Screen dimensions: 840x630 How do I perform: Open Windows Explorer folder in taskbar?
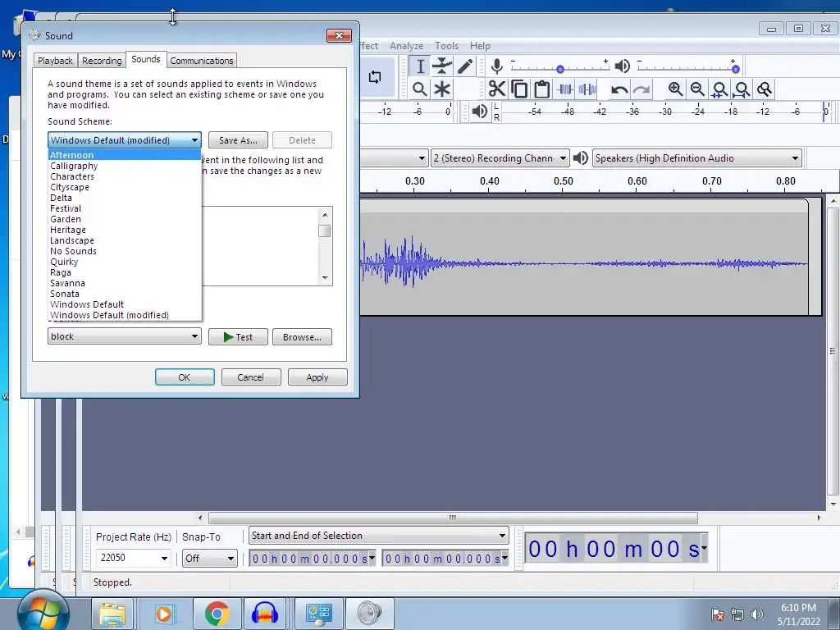point(112,614)
